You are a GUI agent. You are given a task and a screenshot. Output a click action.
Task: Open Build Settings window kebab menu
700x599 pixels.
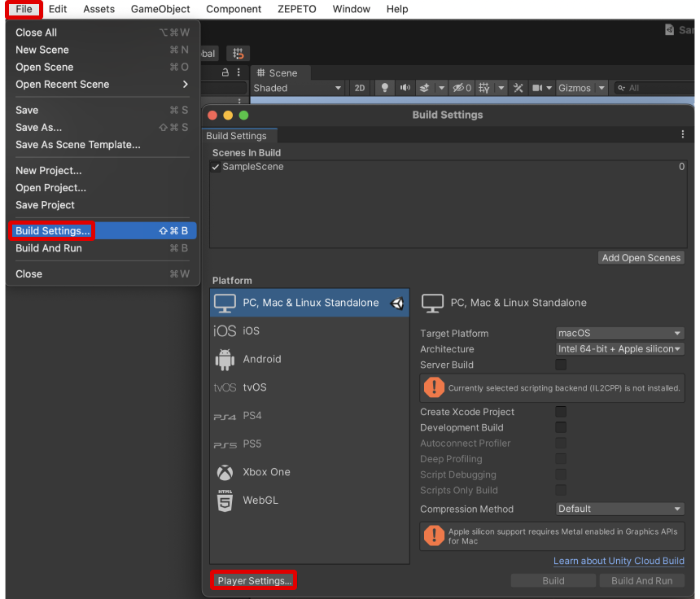coord(682,134)
